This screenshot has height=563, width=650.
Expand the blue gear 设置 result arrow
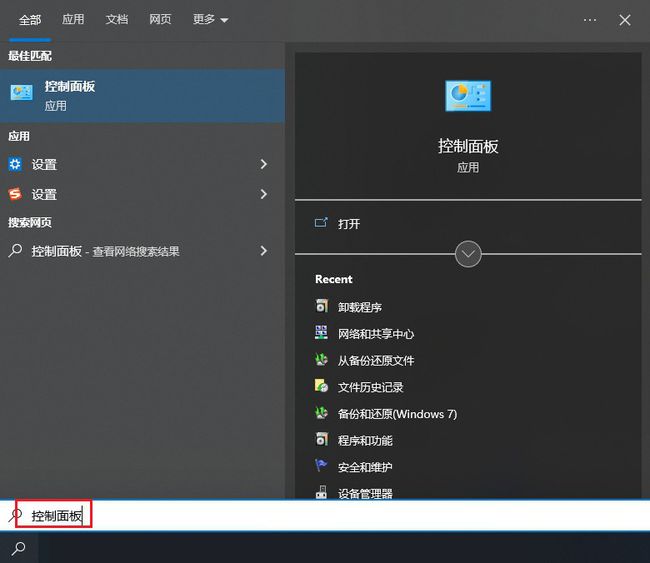coord(264,164)
